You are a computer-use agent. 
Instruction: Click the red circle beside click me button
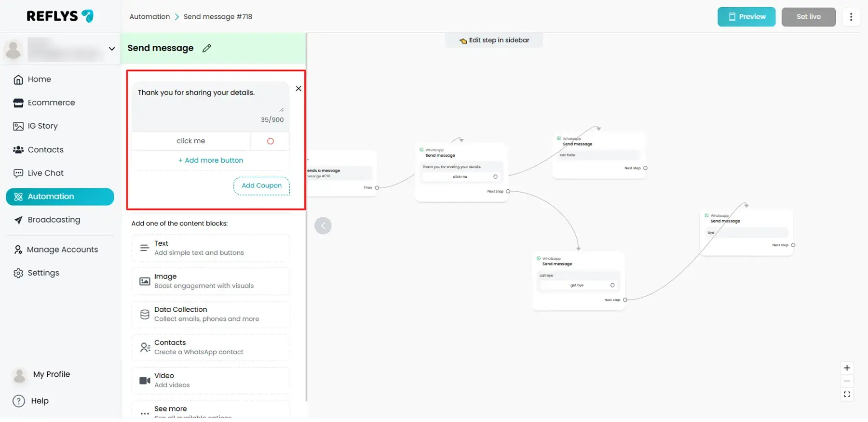click(270, 141)
